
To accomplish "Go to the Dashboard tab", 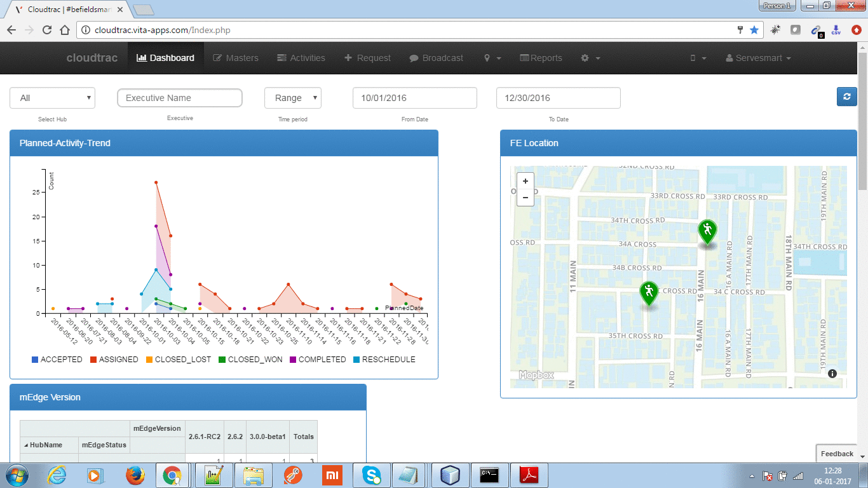I will click(x=165, y=58).
